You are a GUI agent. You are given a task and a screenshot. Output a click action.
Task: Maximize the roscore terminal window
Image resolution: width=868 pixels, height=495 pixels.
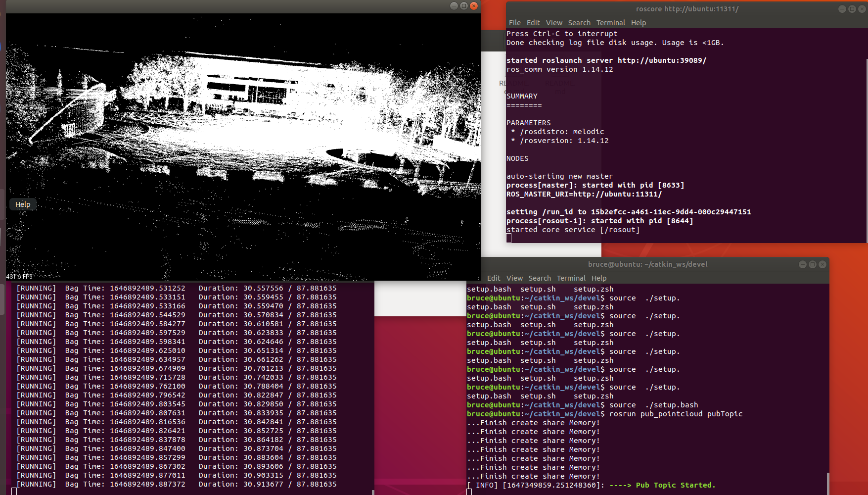(852, 9)
